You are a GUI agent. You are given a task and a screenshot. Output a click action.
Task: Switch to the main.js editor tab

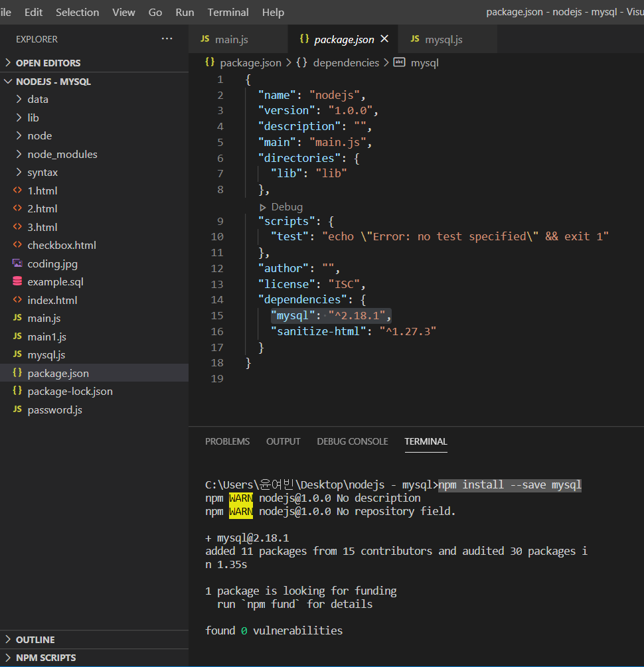(238, 39)
